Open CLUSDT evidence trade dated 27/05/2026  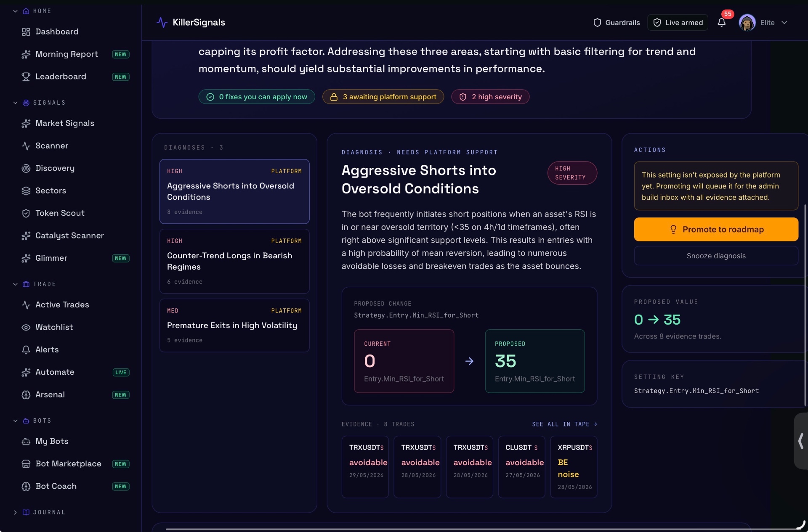521,467
